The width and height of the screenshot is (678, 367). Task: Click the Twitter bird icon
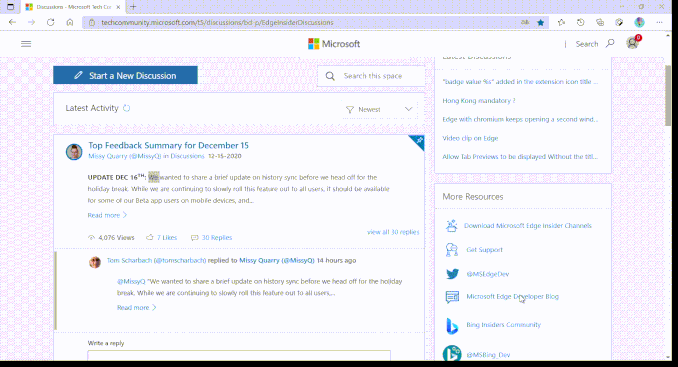tap(452, 274)
